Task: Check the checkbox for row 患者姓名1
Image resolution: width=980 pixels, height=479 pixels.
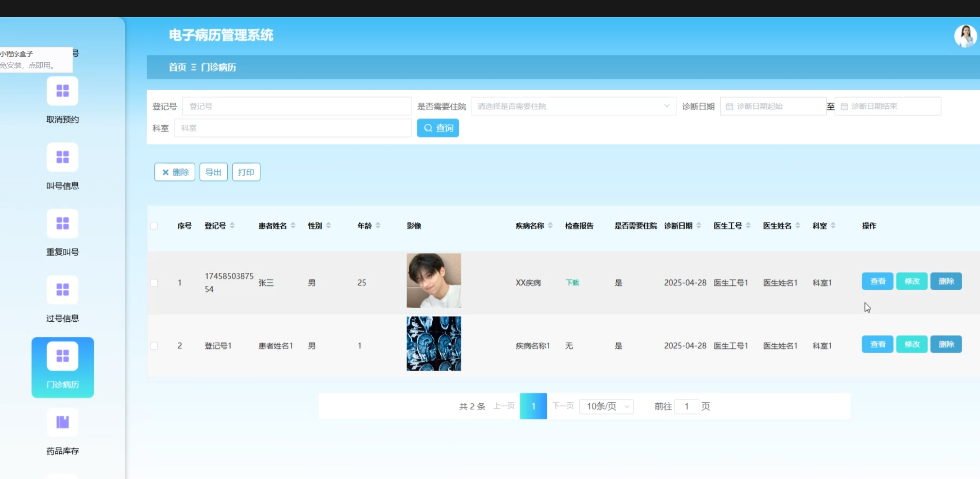Action: tap(154, 346)
